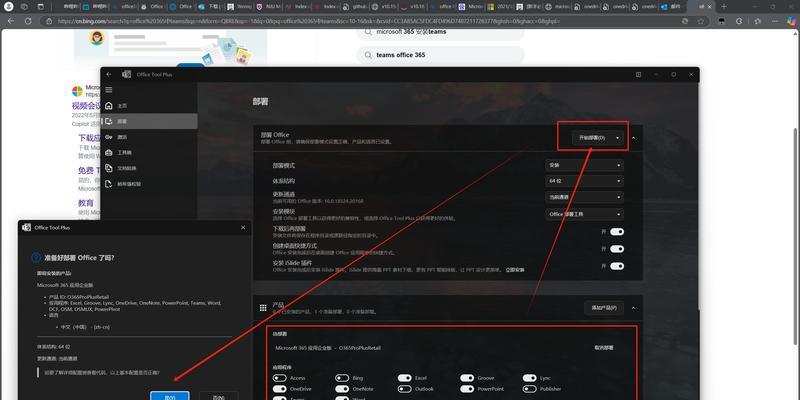Screen dimensions: 800x400
Task: Toggle the create desktop shortcuts switch
Action: click(x=617, y=249)
